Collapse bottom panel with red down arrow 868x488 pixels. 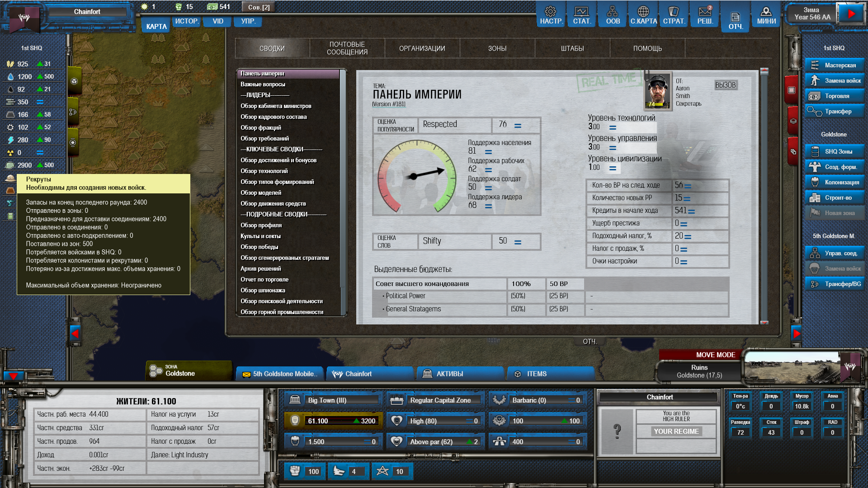pyautogui.click(x=13, y=375)
